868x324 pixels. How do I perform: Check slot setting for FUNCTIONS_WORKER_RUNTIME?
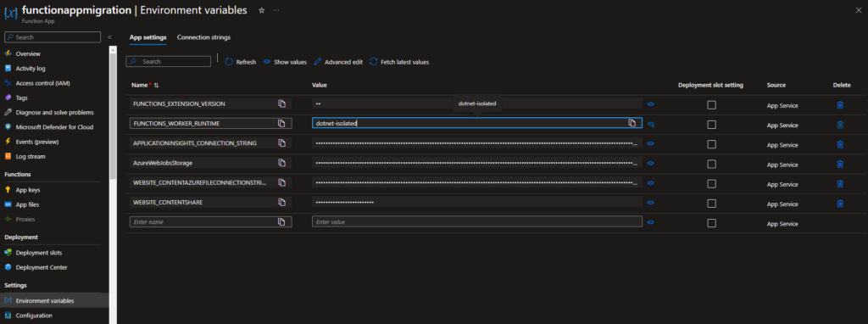point(711,125)
